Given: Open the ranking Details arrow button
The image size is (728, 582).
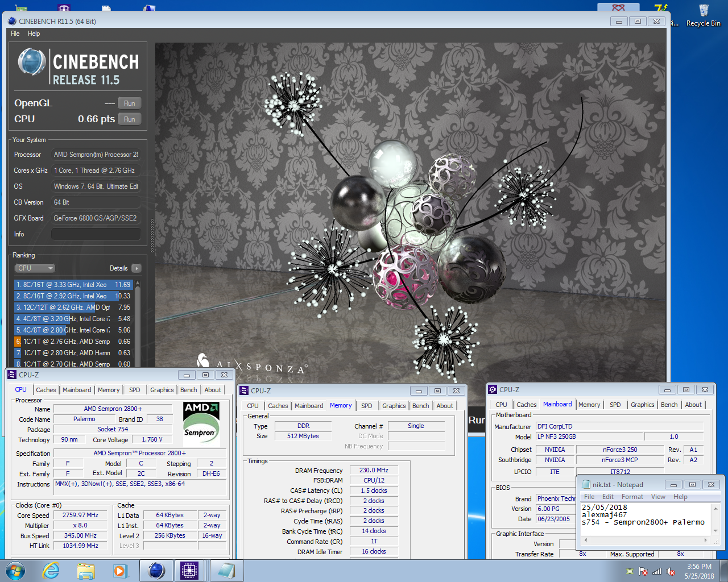Looking at the screenshot, I should pos(136,268).
